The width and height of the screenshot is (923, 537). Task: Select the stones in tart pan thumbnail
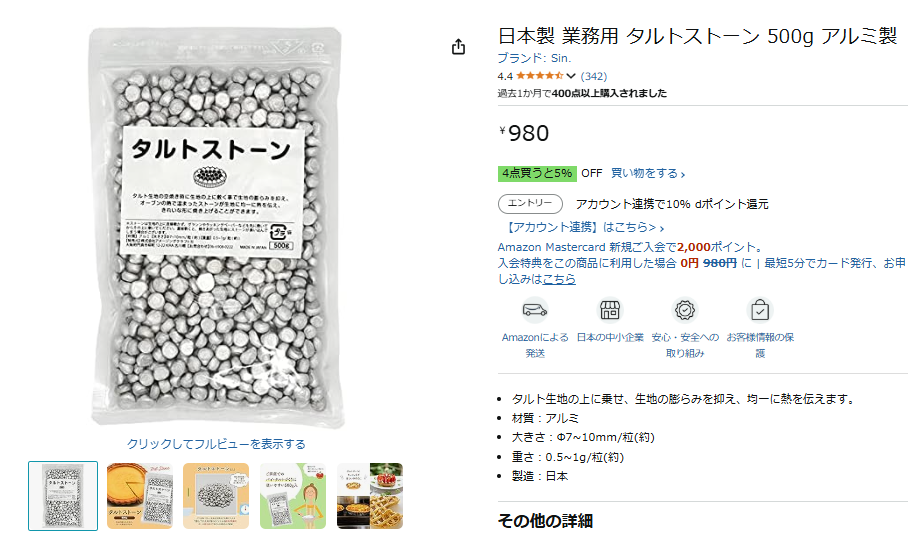click(216, 496)
